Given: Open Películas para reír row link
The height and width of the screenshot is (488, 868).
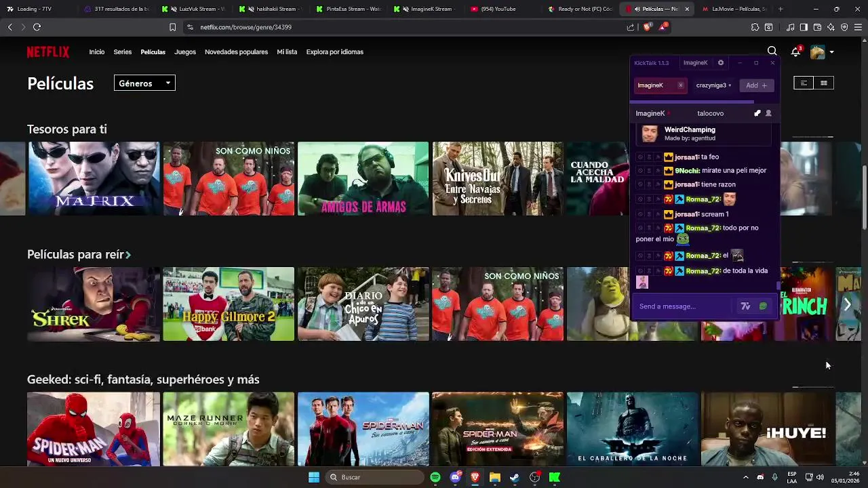Looking at the screenshot, I should 79,254.
